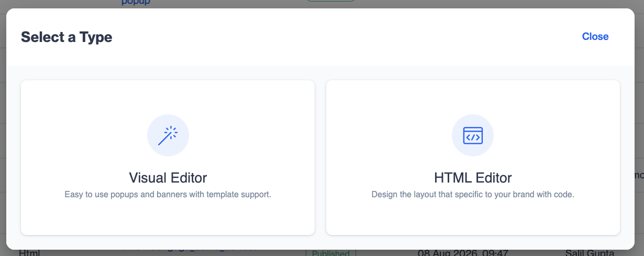
Task: Close the Select a Type dialog
Action: tap(595, 36)
